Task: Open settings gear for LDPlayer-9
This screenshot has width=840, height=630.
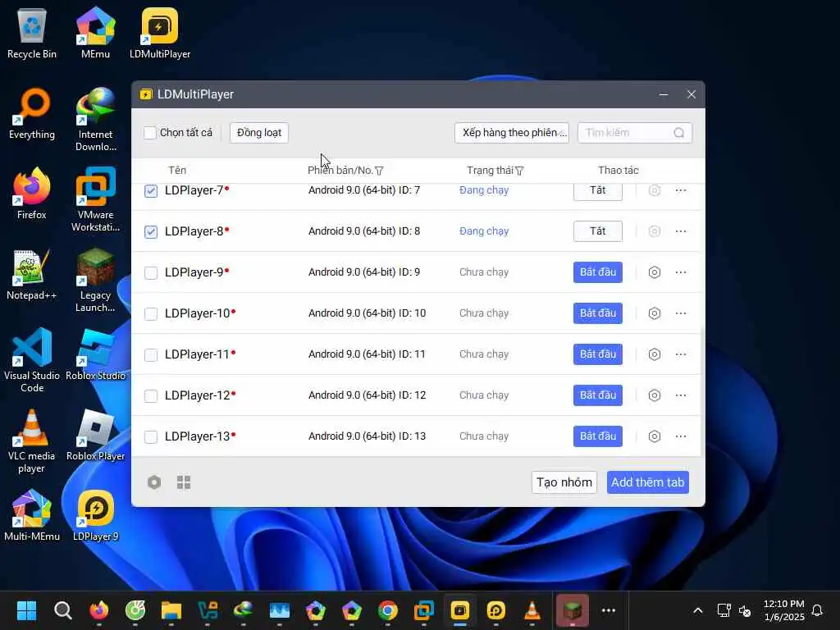Action: click(654, 272)
